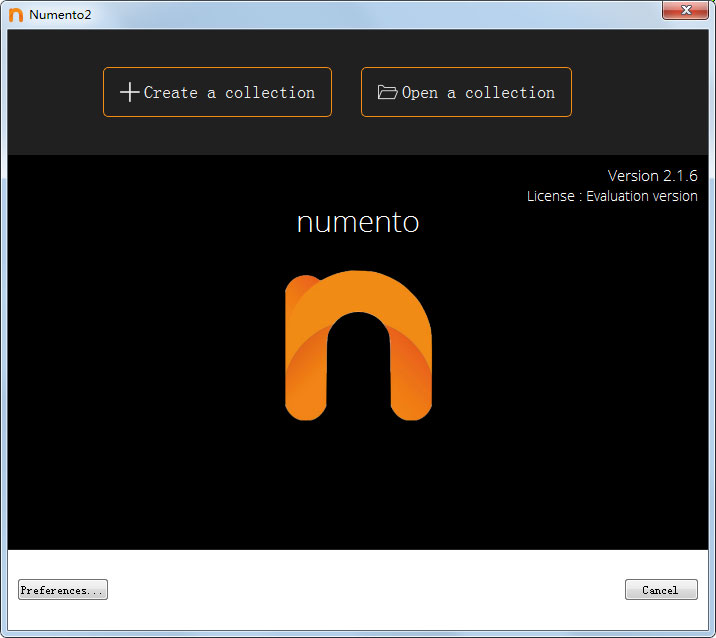
Task: Select the "License : Evaluation version" label
Action: [612, 196]
